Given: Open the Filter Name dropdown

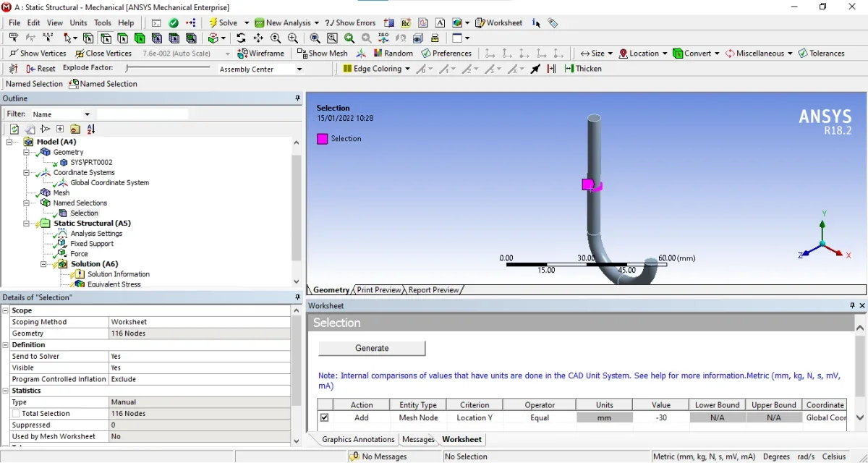Looking at the screenshot, I should 88,114.
